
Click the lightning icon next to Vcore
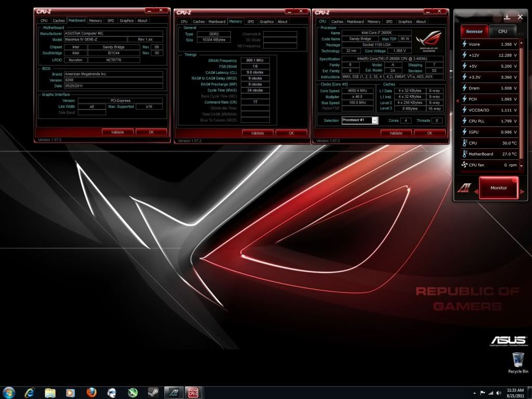tap(464, 44)
